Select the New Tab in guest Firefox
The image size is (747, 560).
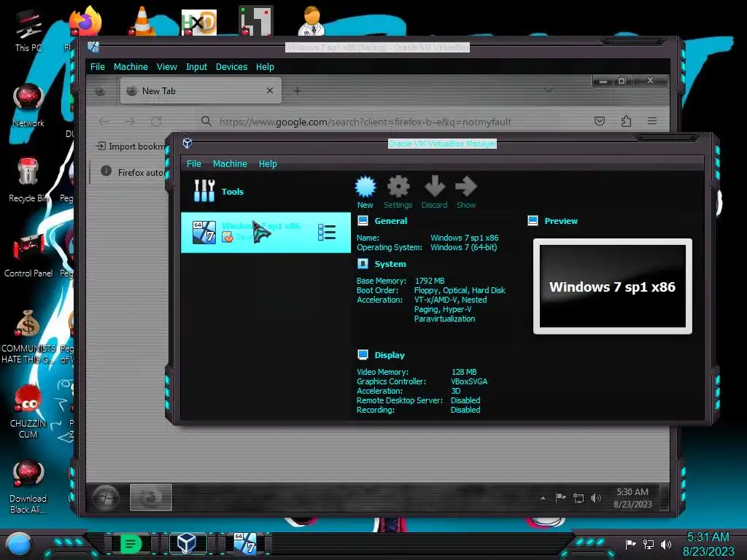point(201,90)
